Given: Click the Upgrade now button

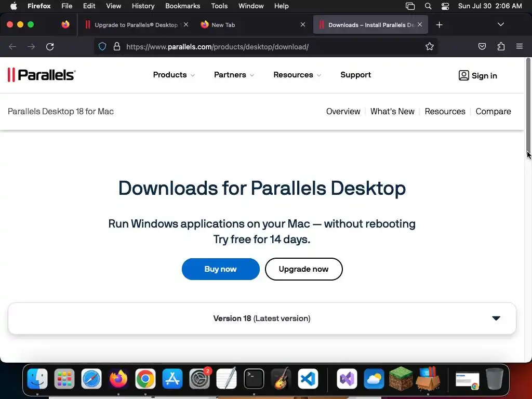Looking at the screenshot, I should click(x=303, y=269).
